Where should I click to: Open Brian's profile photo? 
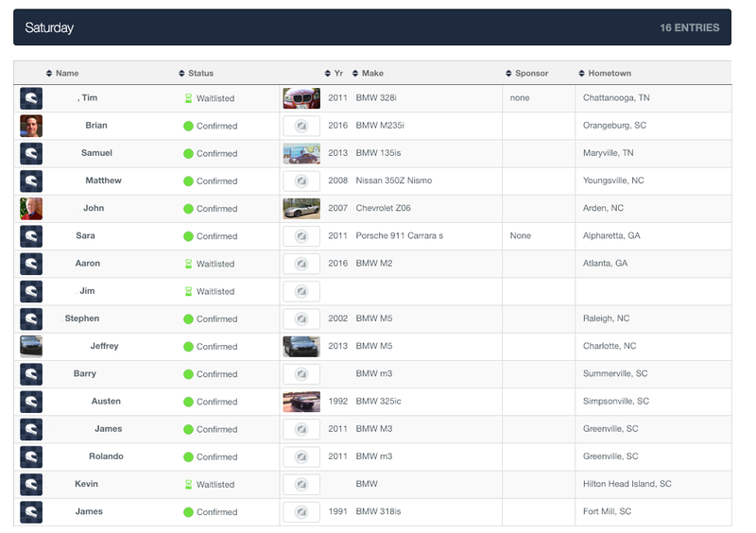pos(31,126)
